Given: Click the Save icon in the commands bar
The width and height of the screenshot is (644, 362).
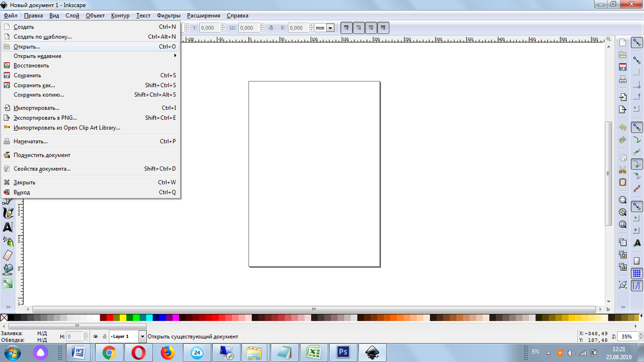Looking at the screenshot, I should [623, 67].
